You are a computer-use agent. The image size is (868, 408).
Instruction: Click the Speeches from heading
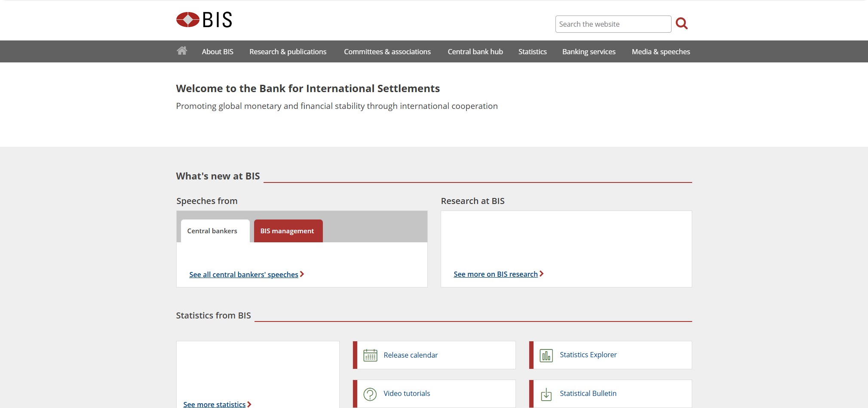207,201
